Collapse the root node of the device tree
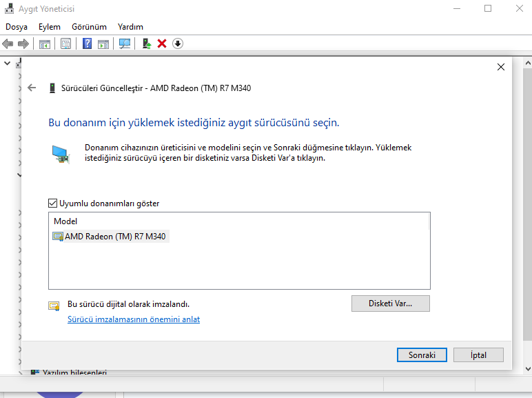The width and height of the screenshot is (532, 398). pyautogui.click(x=7, y=63)
